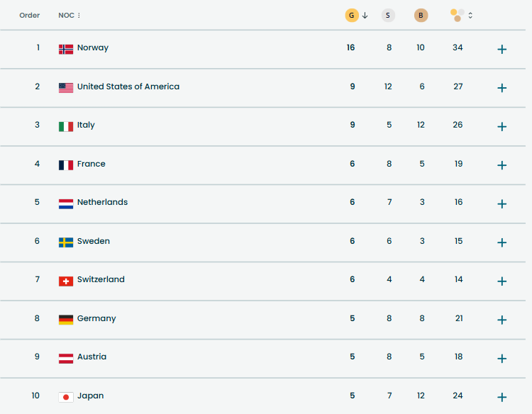Open the France country link

[91, 164]
